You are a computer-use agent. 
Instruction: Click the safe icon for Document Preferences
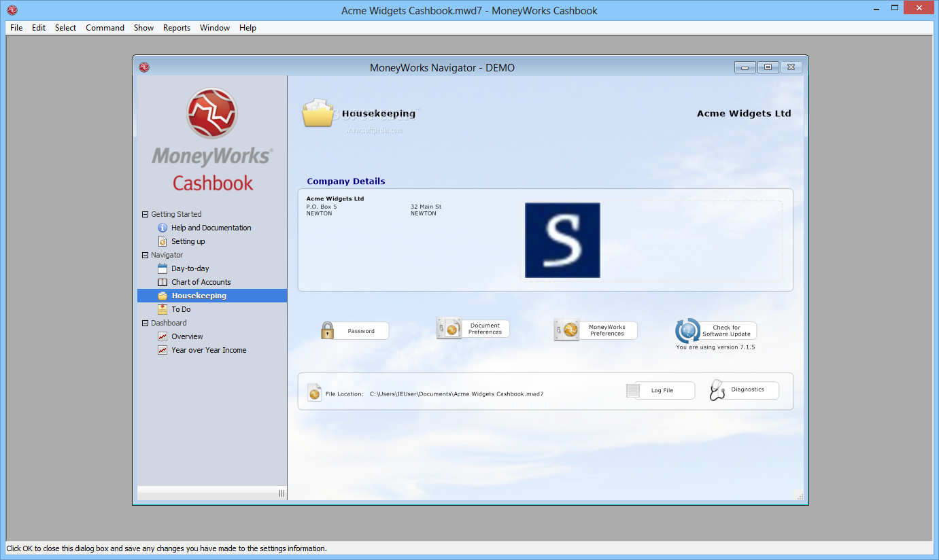449,328
